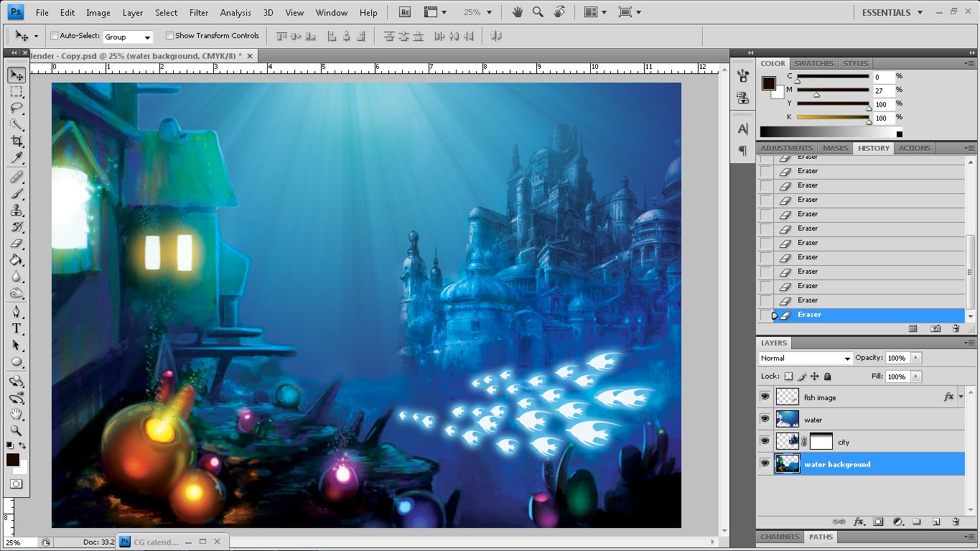This screenshot has height=551, width=980.
Task: Click the Cyan value input field
Action: pos(883,77)
